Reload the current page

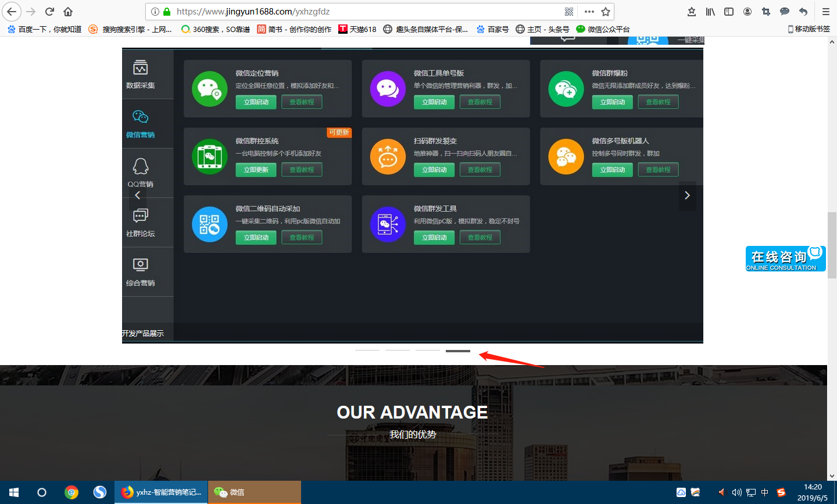pyautogui.click(x=49, y=12)
